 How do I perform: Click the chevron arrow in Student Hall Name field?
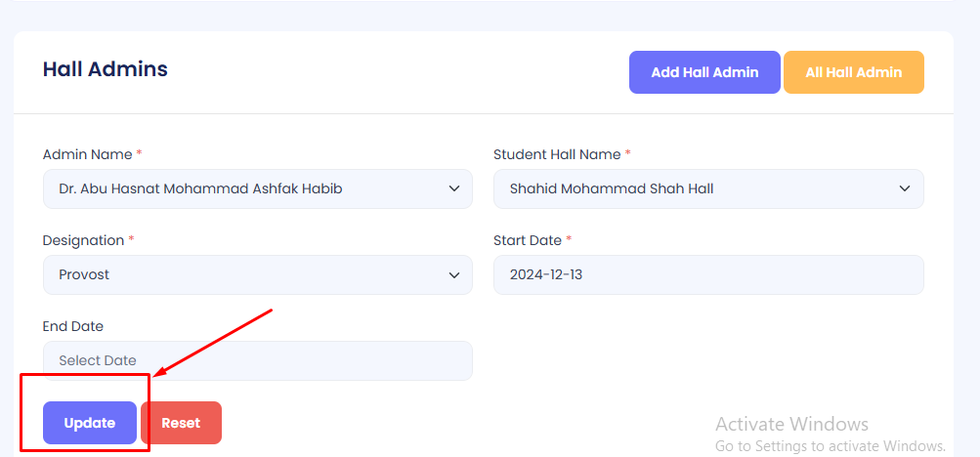point(905,188)
